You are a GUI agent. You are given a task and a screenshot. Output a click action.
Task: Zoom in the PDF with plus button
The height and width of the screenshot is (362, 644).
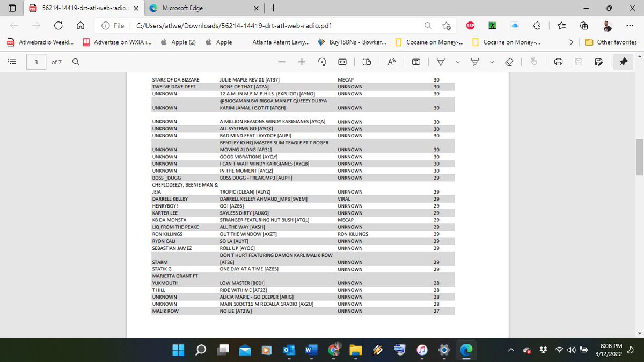[302, 62]
